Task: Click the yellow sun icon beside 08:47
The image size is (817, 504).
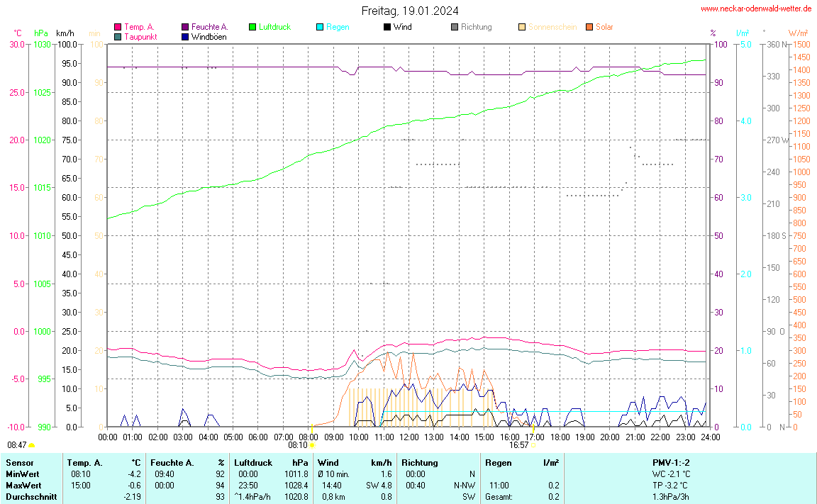Action: (x=32, y=445)
